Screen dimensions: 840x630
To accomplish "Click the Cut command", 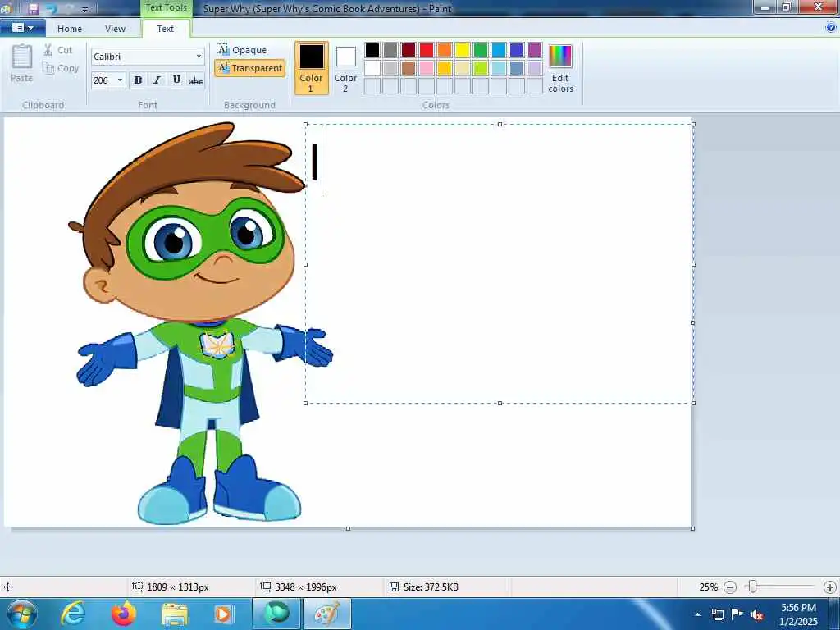I will click(58, 50).
